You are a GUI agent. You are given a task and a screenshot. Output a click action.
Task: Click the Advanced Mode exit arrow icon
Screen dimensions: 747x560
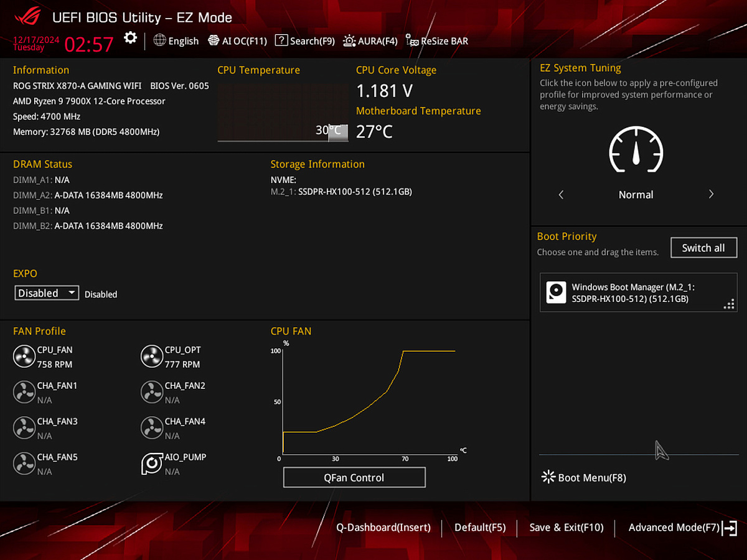click(x=730, y=528)
